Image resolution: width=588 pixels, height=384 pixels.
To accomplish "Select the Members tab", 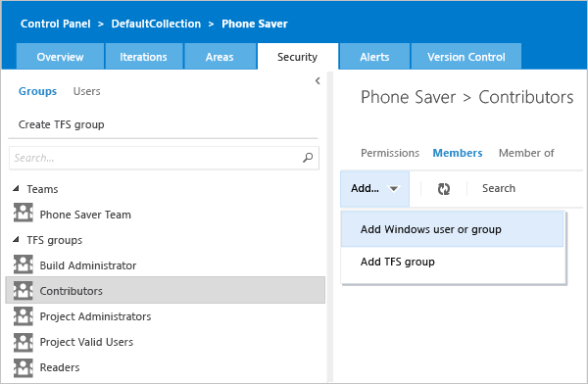I will [458, 153].
